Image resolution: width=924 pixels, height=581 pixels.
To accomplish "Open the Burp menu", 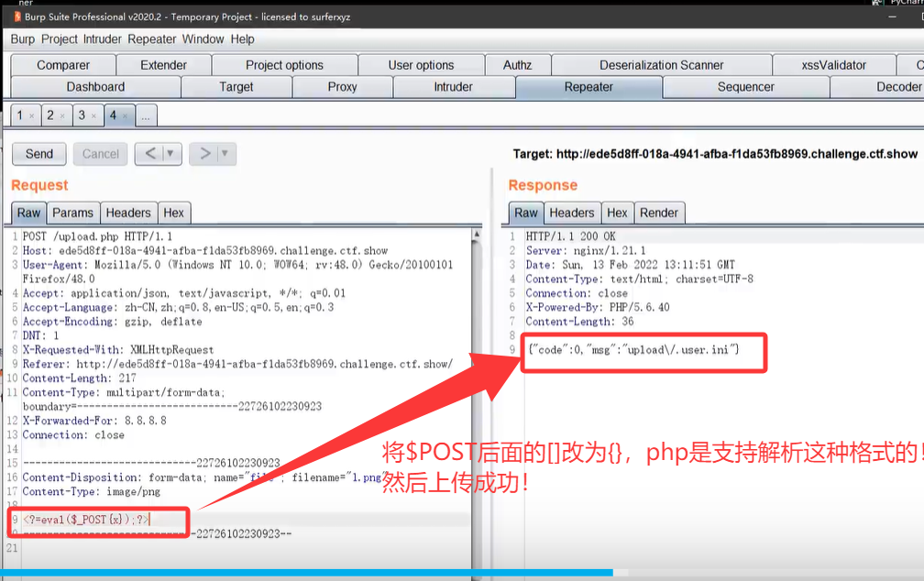I will (22, 38).
